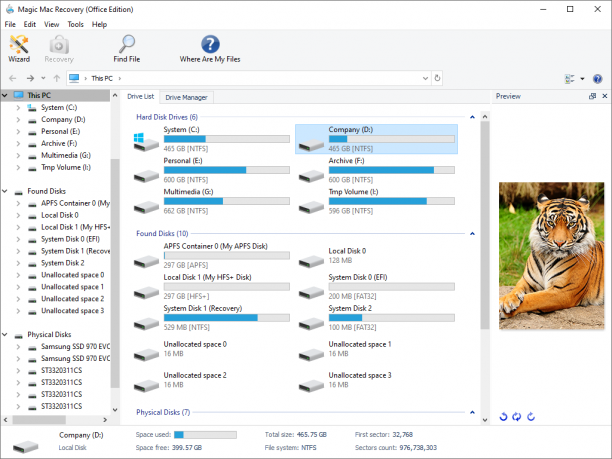Rotate preview image counterclockwise
Image resolution: width=612 pixels, height=459 pixels.
tap(503, 417)
